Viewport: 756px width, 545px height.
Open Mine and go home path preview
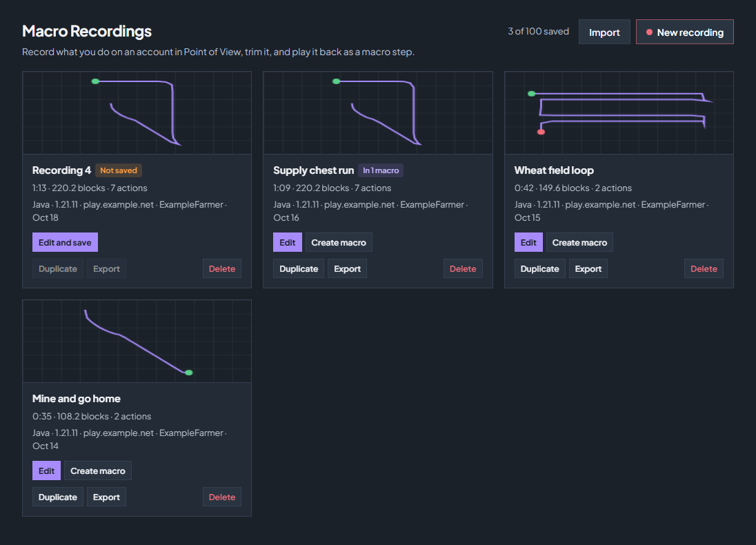pos(137,341)
